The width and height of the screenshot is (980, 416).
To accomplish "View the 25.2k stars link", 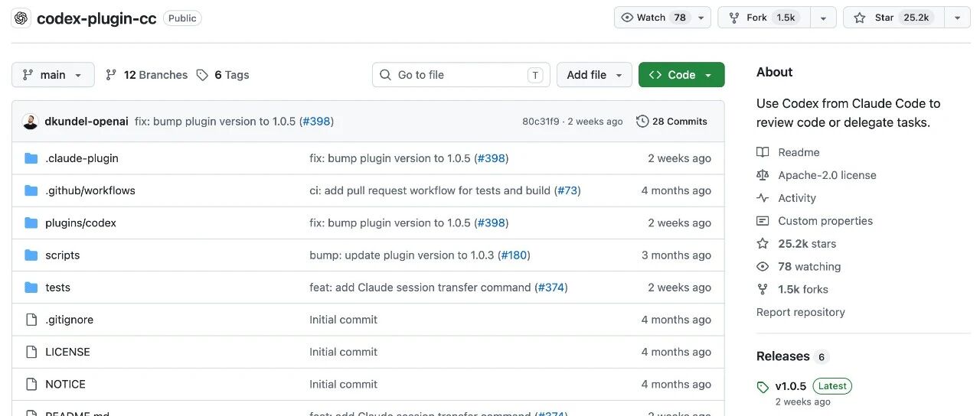I will tap(807, 244).
